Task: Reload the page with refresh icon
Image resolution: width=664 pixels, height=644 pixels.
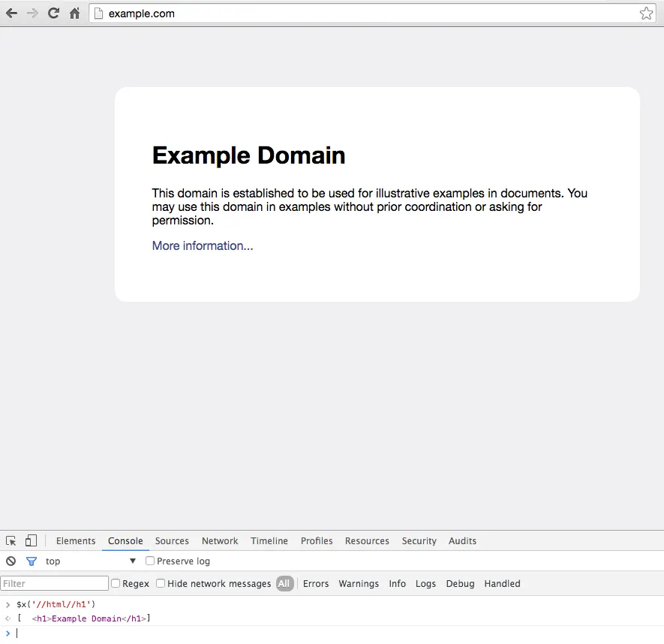Action: (x=53, y=13)
